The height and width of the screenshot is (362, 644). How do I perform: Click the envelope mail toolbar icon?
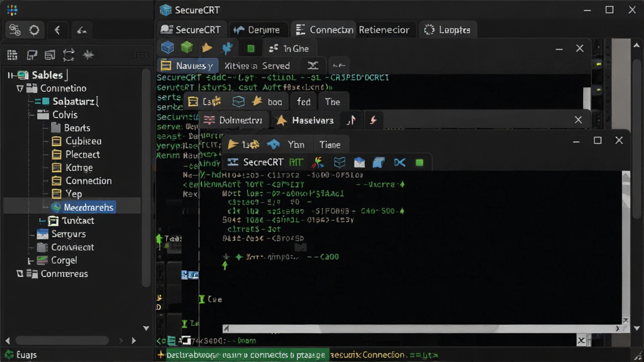pos(359,163)
